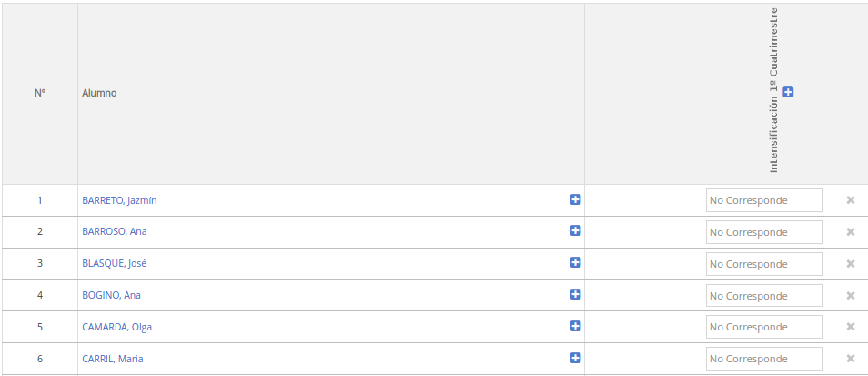Open No Corresponde selector for BLASQUE, José
The image size is (868, 376).
(764, 264)
